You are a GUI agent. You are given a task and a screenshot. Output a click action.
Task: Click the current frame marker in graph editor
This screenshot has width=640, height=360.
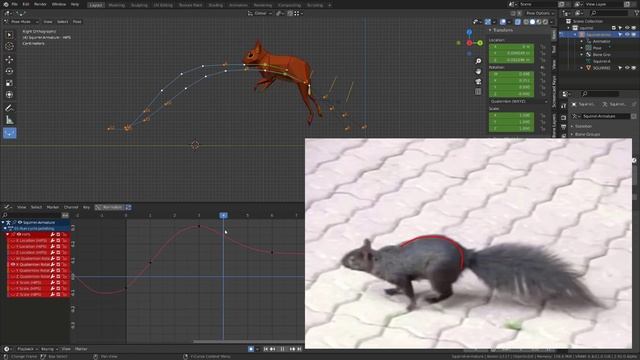tap(223, 215)
